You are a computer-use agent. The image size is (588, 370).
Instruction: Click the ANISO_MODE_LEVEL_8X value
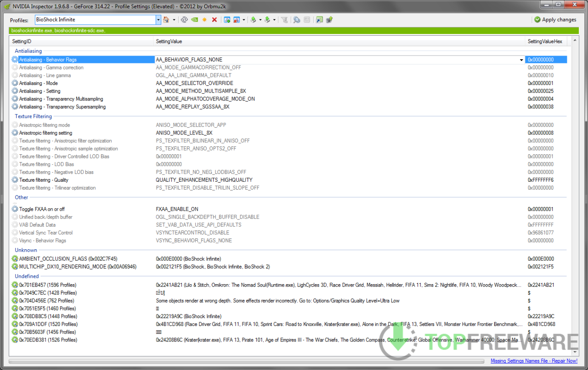(184, 133)
